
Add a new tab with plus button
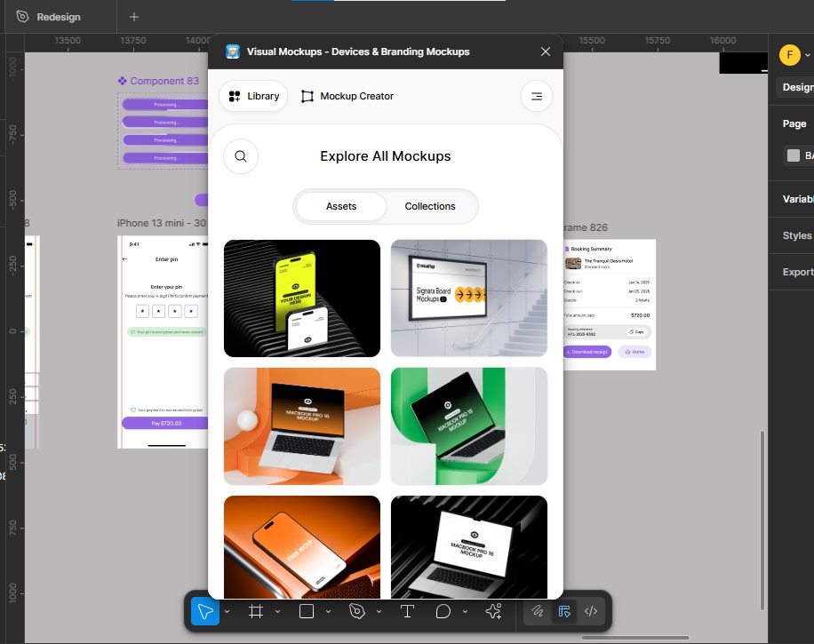(134, 17)
